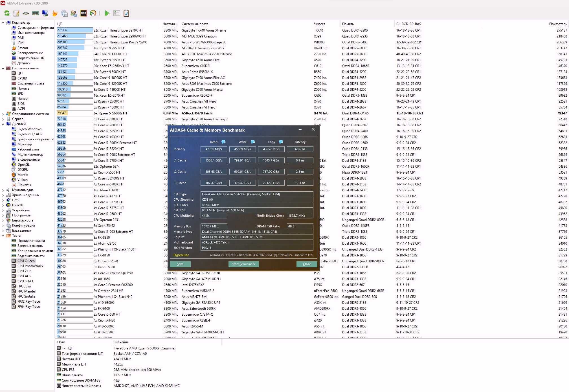Click Close button in benchmark dialog
Viewport: 569px width, 392px height.
pos(307,264)
